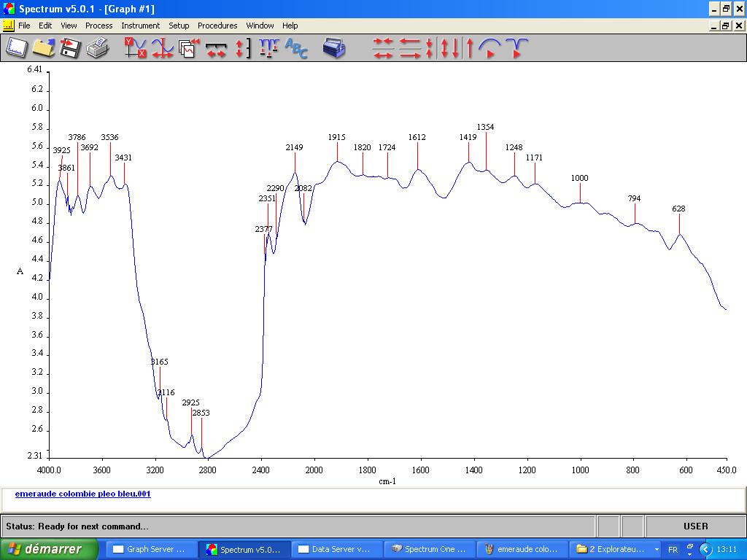This screenshot has height=560, width=747.
Task: Click the 1354 peak label on the spectrum
Action: click(x=485, y=127)
